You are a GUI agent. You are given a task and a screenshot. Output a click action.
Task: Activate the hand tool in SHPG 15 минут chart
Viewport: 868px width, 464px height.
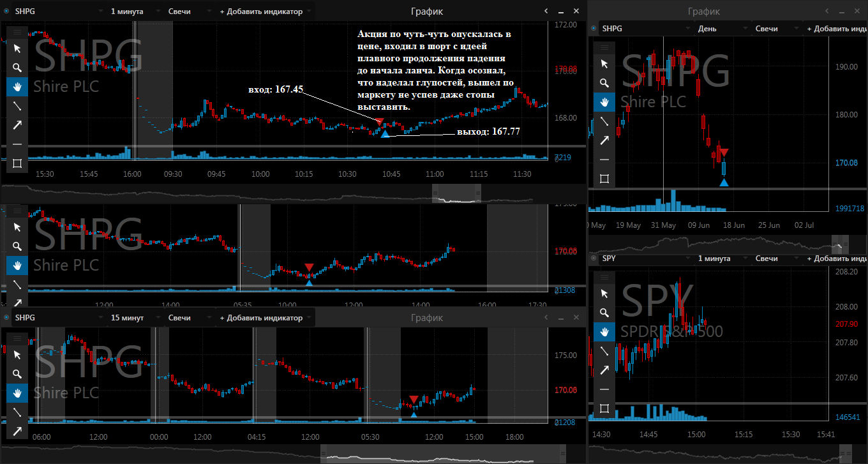17,393
